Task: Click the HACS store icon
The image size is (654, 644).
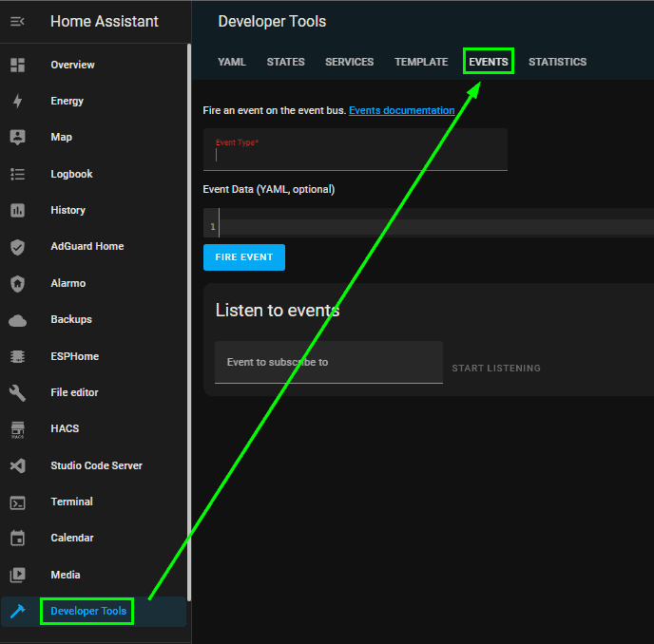Action: pos(17,429)
